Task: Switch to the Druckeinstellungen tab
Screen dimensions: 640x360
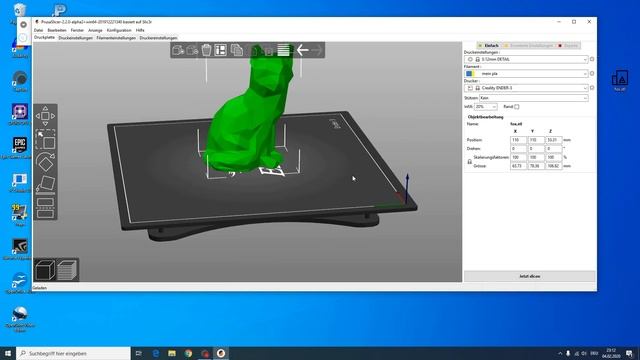Action: (76, 38)
